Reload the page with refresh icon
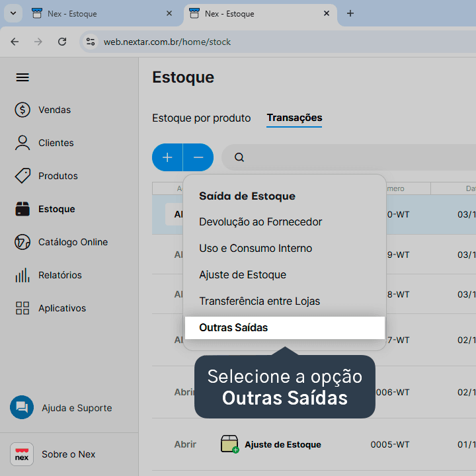476x476 pixels. point(62,42)
